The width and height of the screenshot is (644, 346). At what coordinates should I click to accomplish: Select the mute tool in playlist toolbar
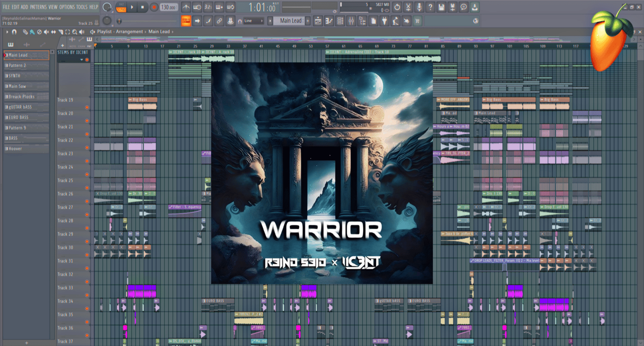[46, 32]
